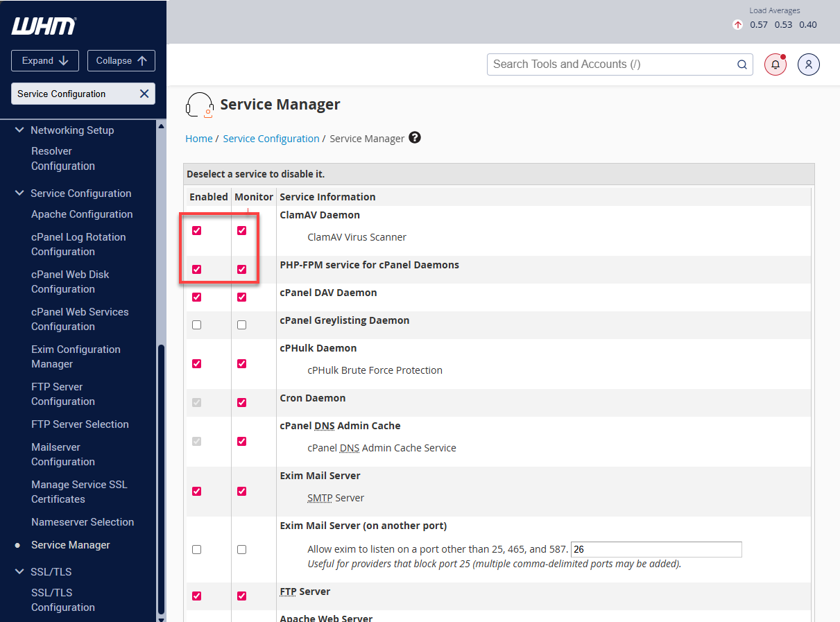
Task: Open the Service Manager help question mark
Action: coord(415,137)
